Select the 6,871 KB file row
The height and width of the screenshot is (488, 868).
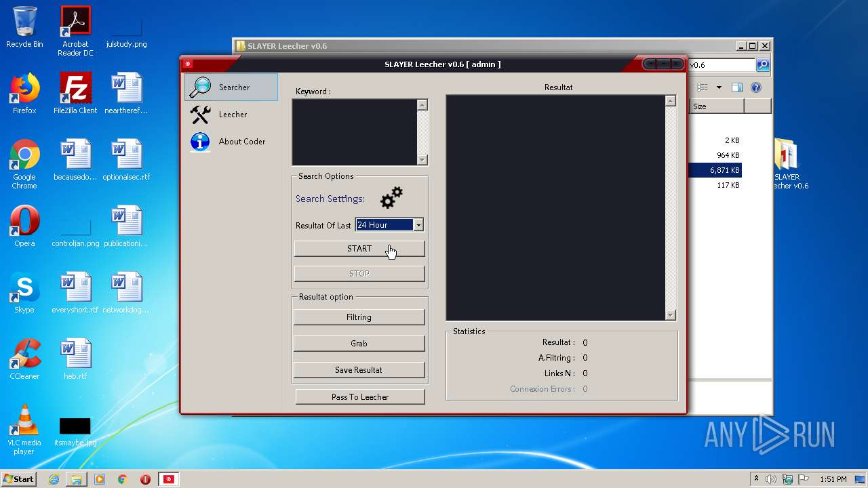tap(715, 170)
